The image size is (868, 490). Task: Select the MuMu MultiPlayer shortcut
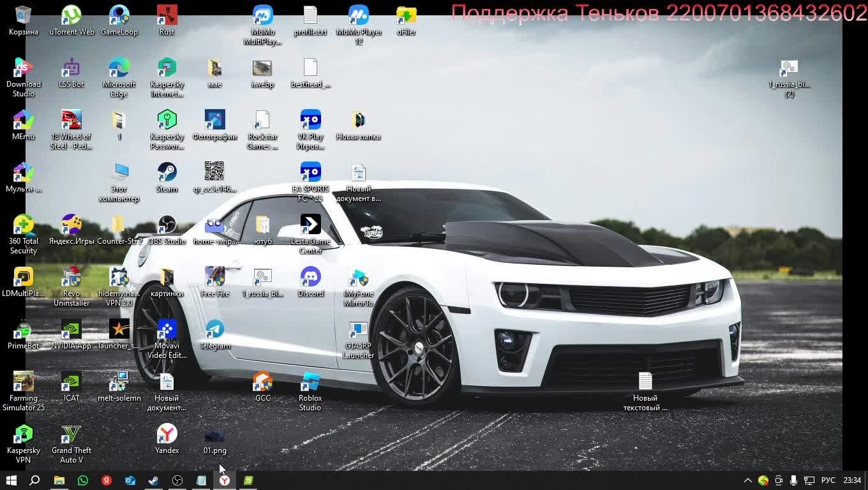pyautogui.click(x=262, y=26)
